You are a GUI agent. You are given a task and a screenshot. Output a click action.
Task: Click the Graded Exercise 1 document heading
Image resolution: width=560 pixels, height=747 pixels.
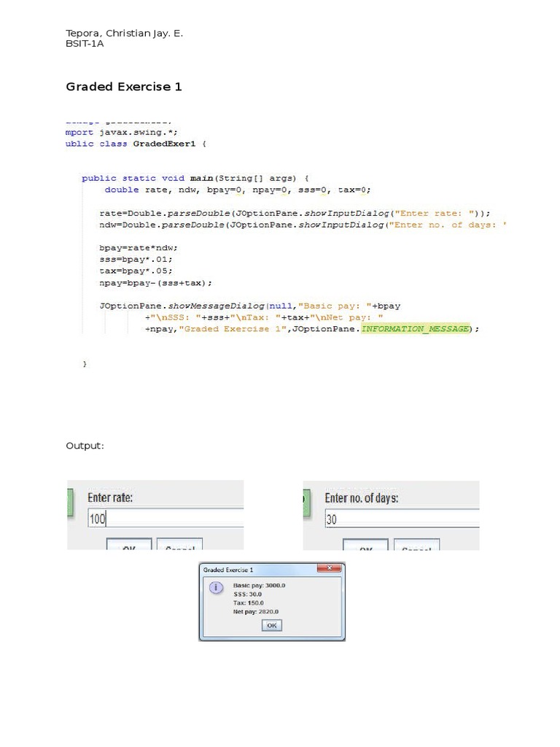coord(124,87)
